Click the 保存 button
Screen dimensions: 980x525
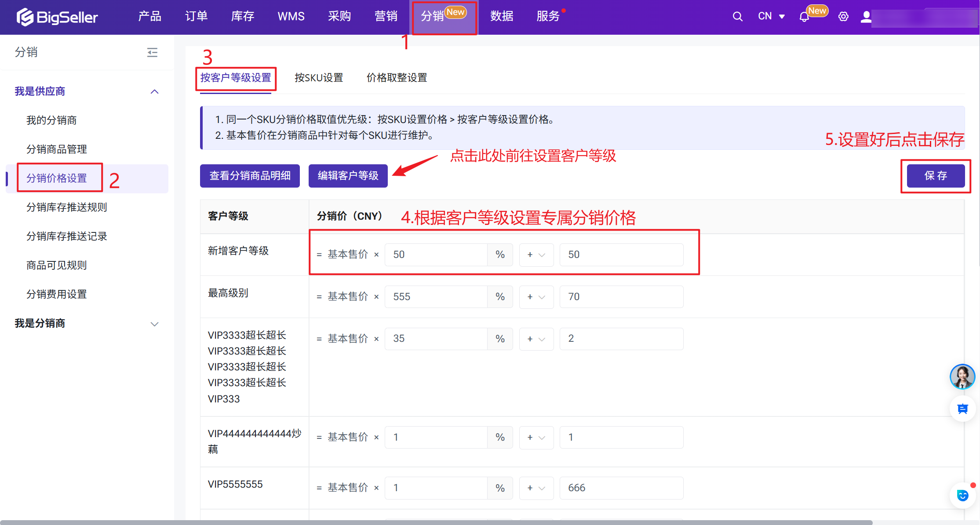[935, 176]
